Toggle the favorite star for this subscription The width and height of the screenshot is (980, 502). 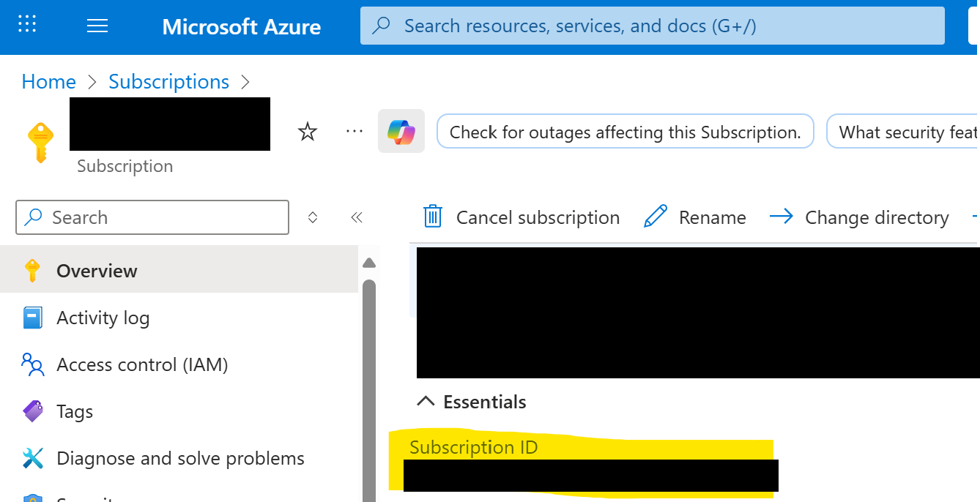pos(307,131)
